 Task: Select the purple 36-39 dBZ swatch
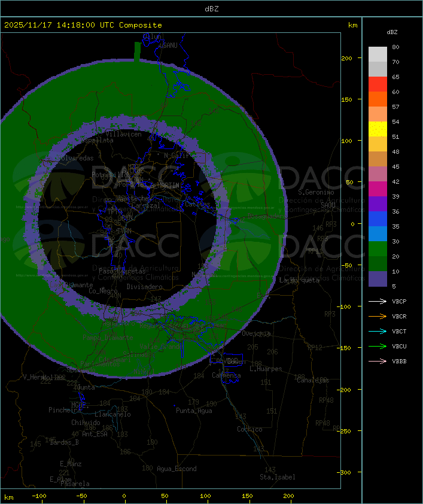[x=378, y=204]
